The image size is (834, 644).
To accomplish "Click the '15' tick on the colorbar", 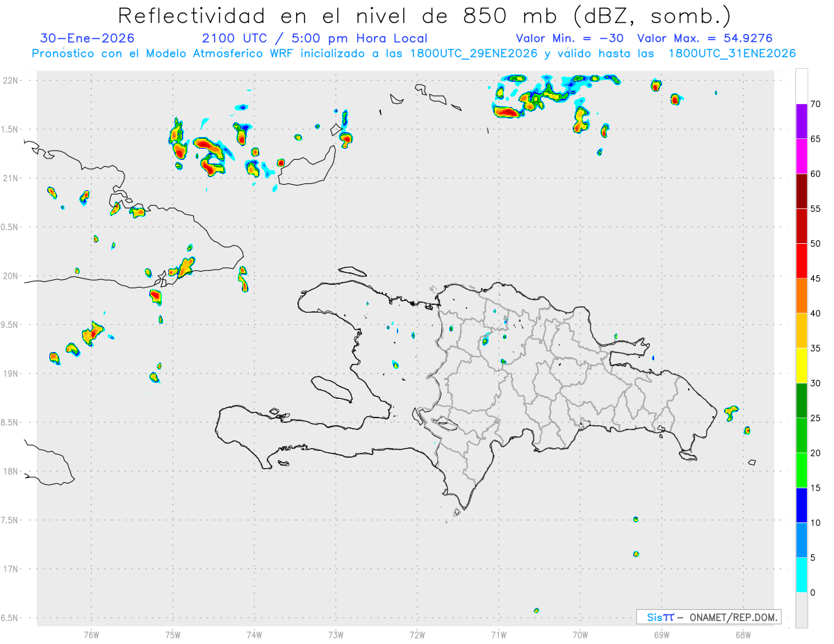I will pyautogui.click(x=816, y=488).
